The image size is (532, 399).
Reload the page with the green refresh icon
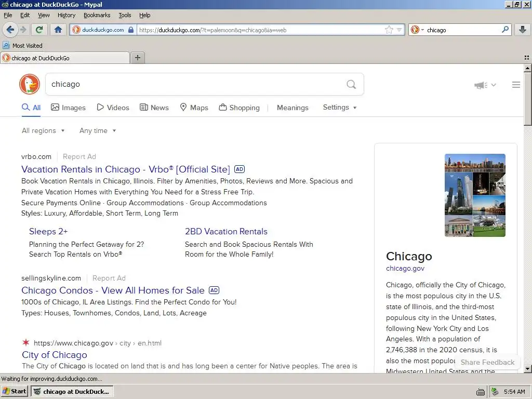click(39, 30)
